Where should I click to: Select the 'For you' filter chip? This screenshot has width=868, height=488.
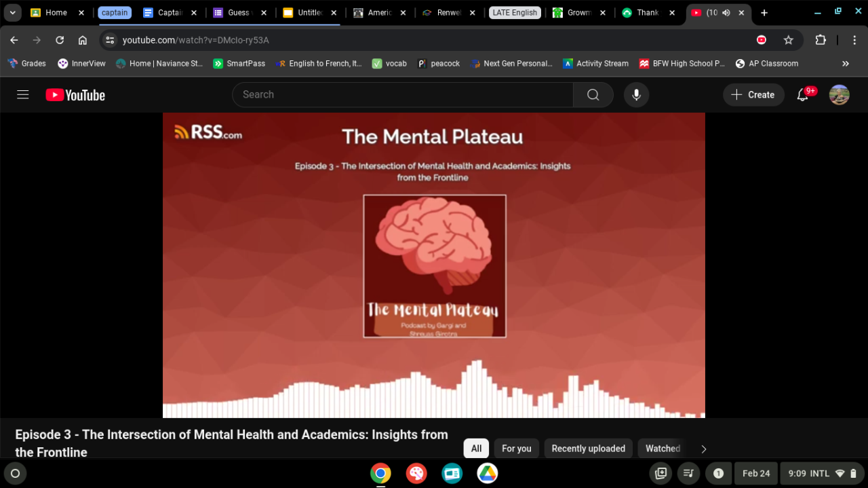click(x=516, y=449)
